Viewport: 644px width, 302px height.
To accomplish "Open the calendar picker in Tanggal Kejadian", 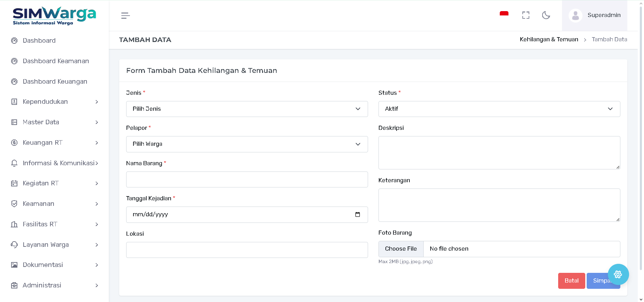I will pos(357,215).
